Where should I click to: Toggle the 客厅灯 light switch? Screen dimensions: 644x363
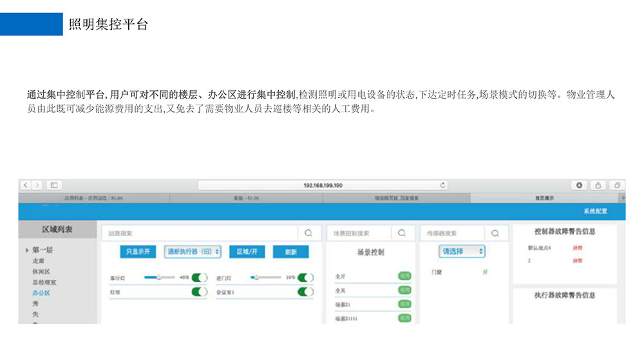point(200,278)
